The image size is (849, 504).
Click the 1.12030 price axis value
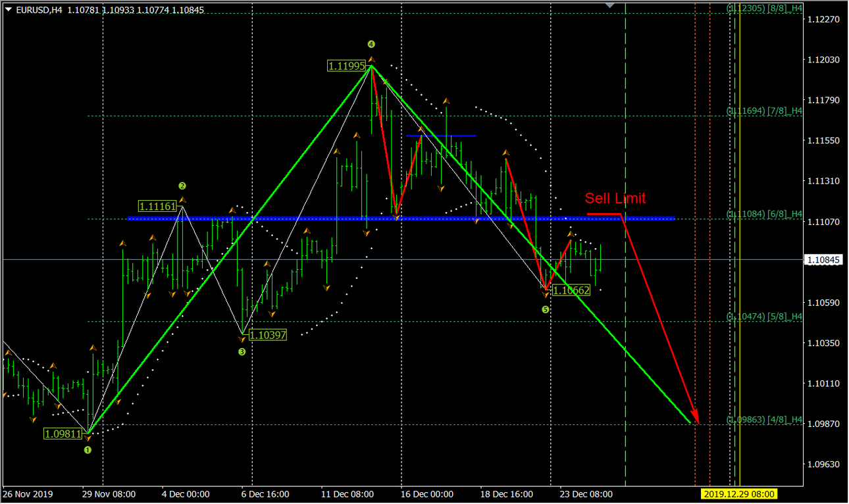[x=823, y=60]
